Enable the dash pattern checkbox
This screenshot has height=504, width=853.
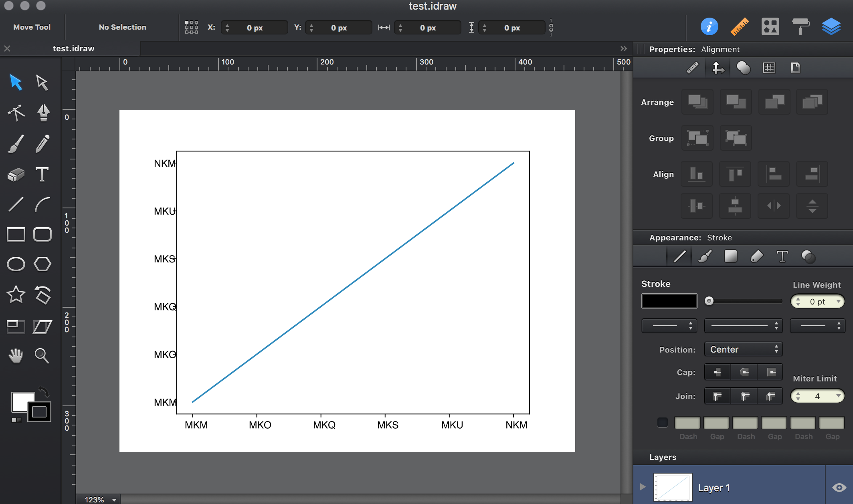point(662,423)
